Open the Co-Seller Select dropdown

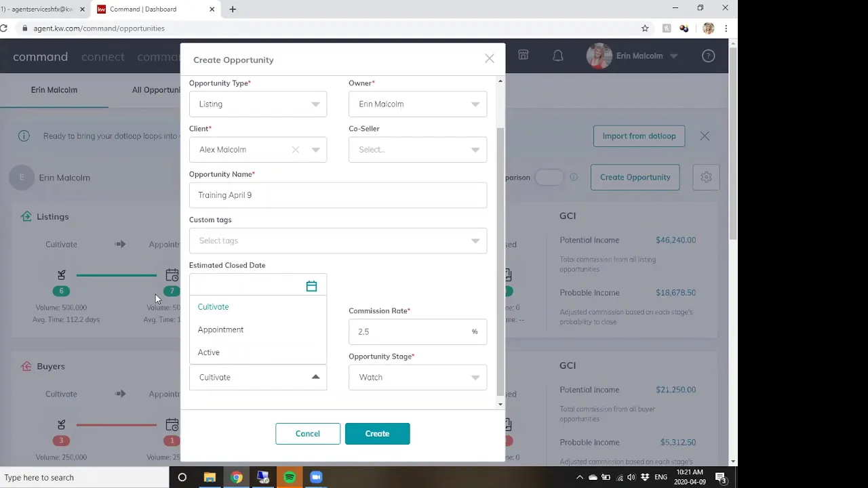(x=418, y=150)
